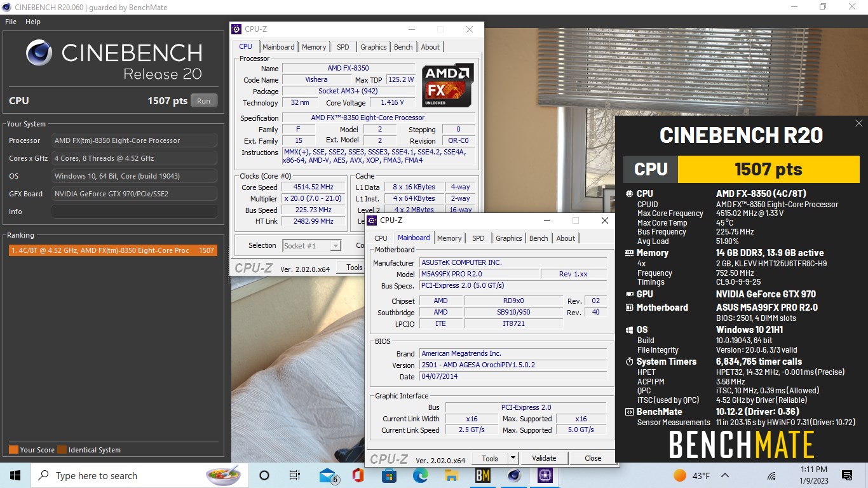The image size is (868, 488).
Task: Open Task View on the taskbar
Action: point(294,475)
